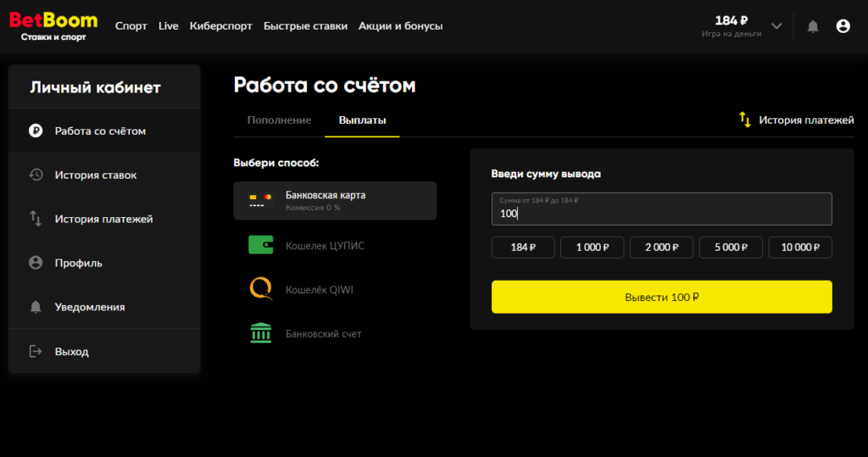Select Банковская карта payout method
Image resolution: width=868 pixels, height=457 pixels.
[335, 201]
